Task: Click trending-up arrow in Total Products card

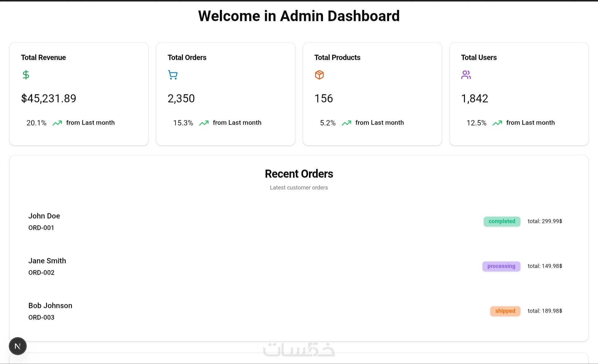Action: coord(346,123)
